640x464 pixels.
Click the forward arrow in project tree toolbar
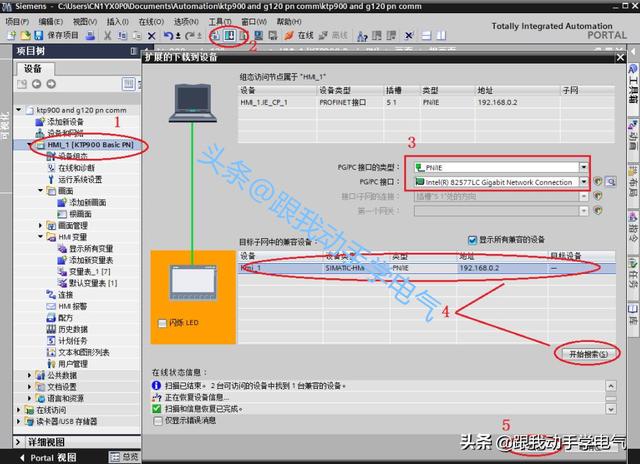[x=51, y=84]
